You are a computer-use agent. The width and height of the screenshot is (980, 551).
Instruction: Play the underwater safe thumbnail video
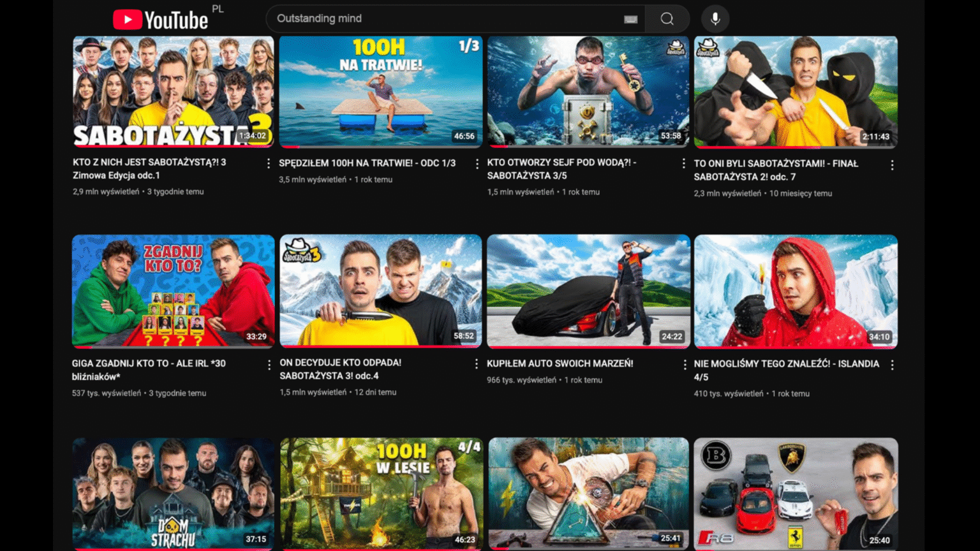coord(588,92)
